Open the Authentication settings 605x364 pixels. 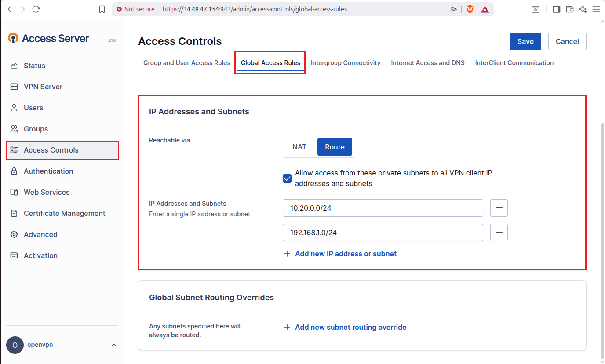pyautogui.click(x=62, y=171)
